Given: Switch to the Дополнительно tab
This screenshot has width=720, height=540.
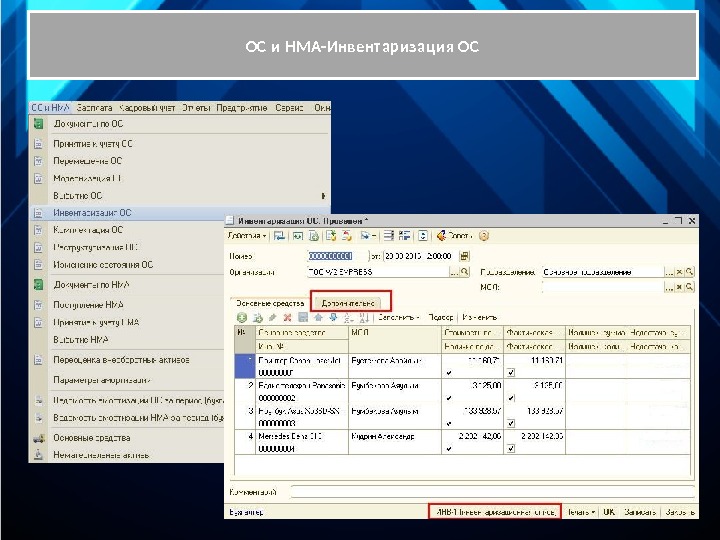Looking at the screenshot, I should 350,302.
